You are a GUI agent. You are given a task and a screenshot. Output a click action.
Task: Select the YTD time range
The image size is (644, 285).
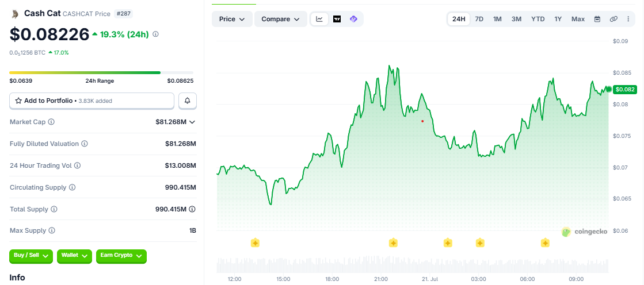(538, 19)
